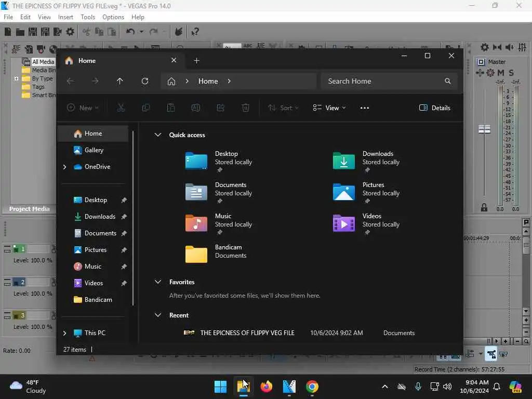Viewport: 532px width, 399px height.
Task: Click the Save icon in VEGAS toolbar
Action: pos(33,32)
